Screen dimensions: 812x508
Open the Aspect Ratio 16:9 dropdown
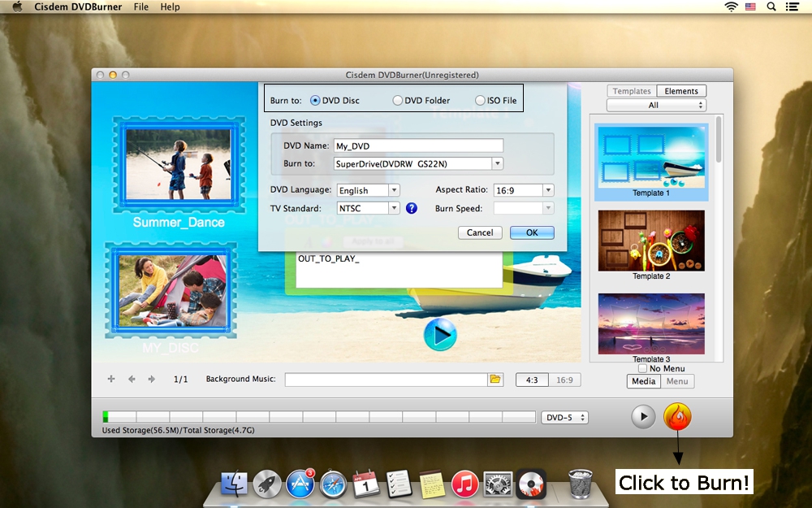(524, 190)
